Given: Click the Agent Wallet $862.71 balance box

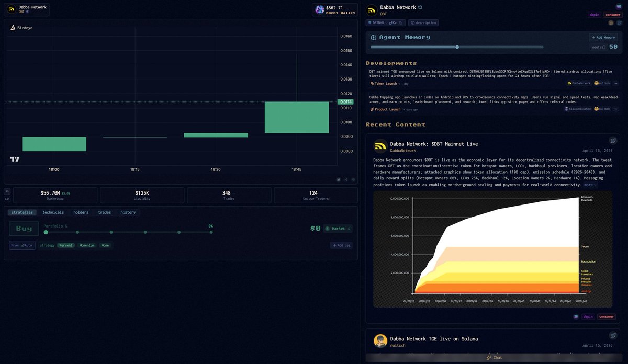Looking at the screenshot, I should coord(335,9).
